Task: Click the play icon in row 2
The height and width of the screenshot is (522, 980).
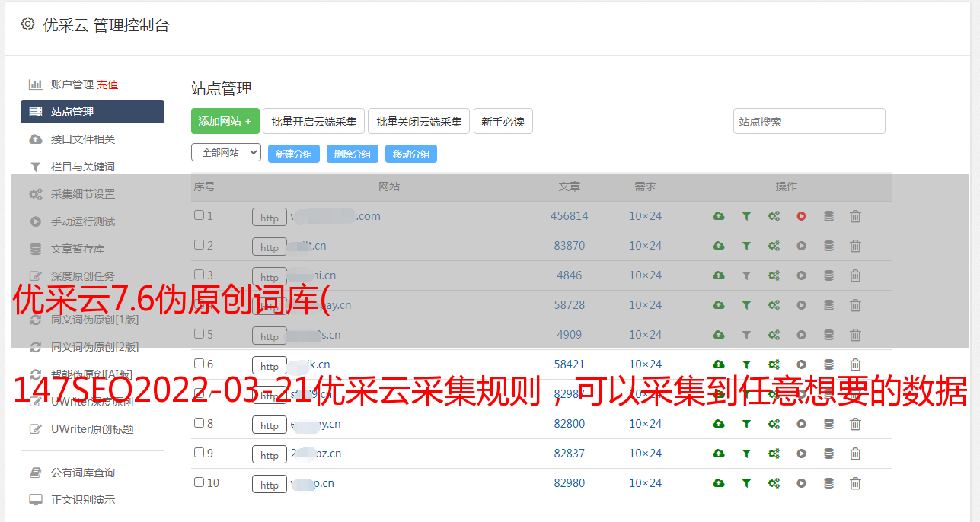Action: click(801, 246)
